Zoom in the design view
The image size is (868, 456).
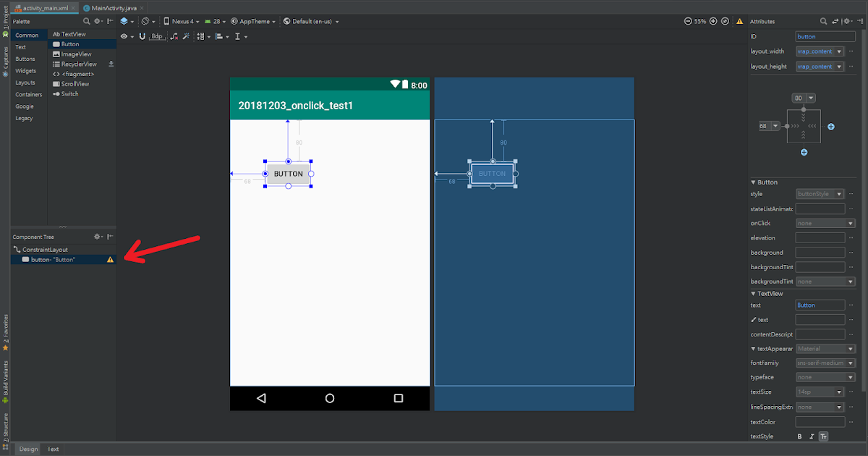[714, 22]
